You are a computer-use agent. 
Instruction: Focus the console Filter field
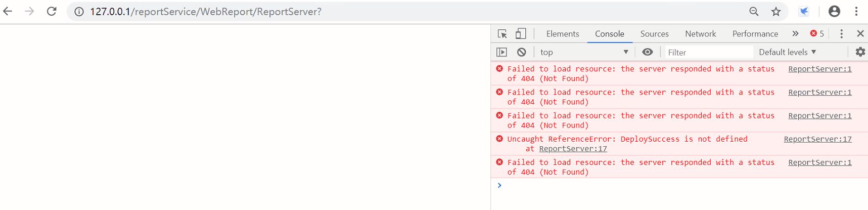[x=708, y=52]
